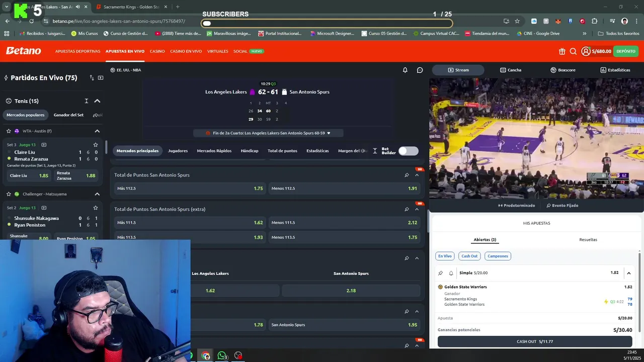Switch to the Jugadores markets tab
The image size is (644, 362).
pos(178,151)
